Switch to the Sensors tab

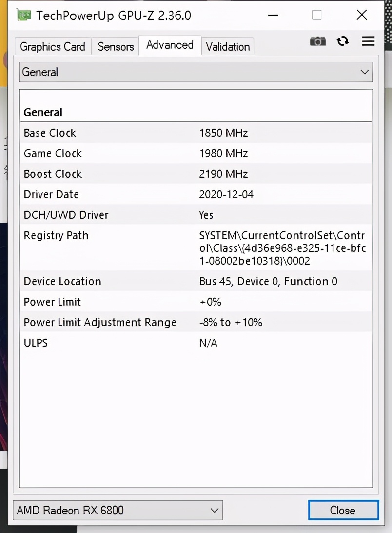115,46
